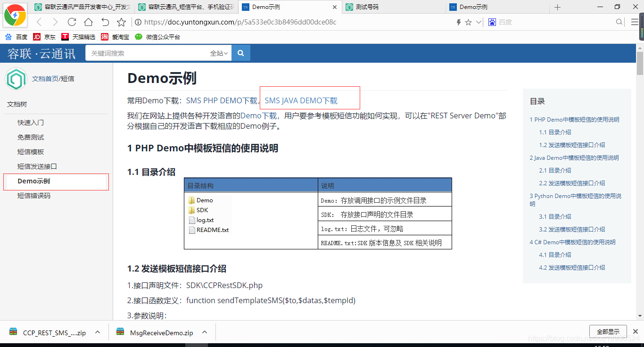Jump to 3 Python Demo section in contents
The height and width of the screenshot is (347, 644).
click(x=575, y=200)
